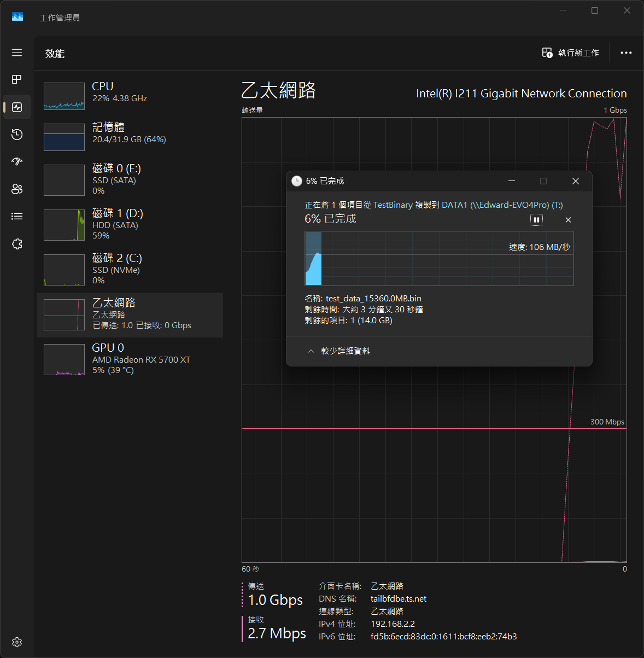Click 執行新工作 run new task button
The width and height of the screenshot is (644, 658).
(571, 53)
